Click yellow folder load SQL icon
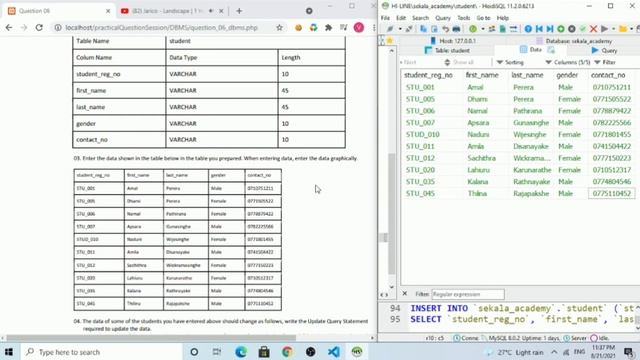 (623, 29)
